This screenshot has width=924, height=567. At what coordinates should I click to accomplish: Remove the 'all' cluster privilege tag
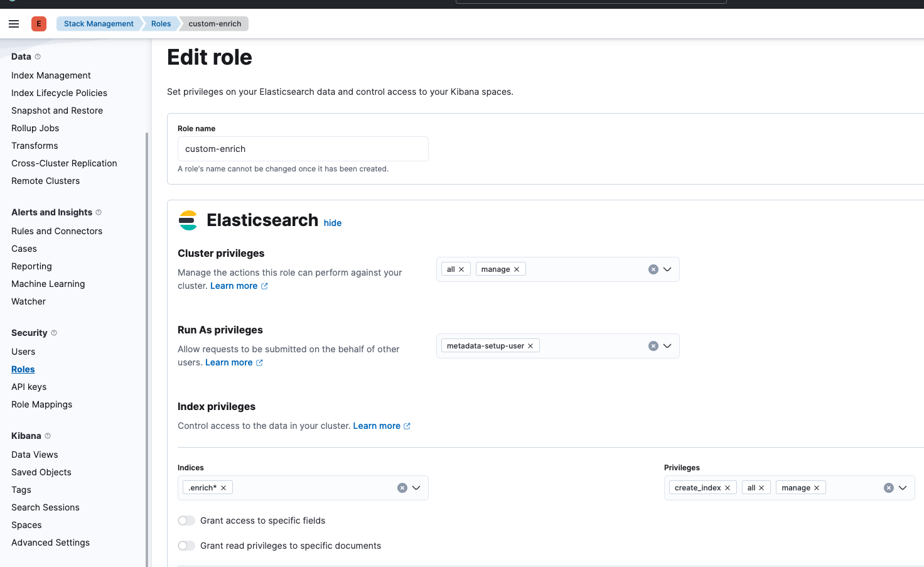click(461, 269)
